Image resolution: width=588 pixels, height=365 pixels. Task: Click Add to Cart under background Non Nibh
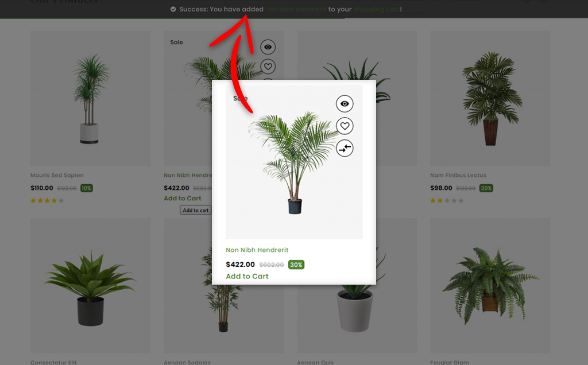click(183, 198)
